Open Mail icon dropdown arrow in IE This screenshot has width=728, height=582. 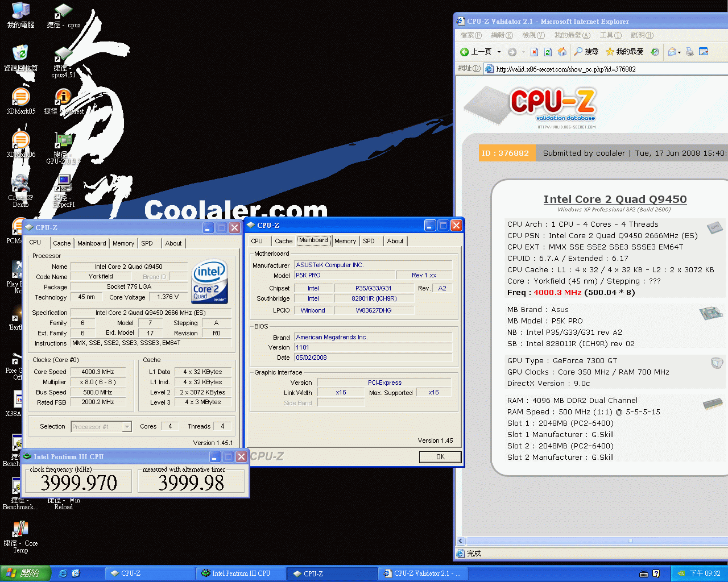point(679,52)
